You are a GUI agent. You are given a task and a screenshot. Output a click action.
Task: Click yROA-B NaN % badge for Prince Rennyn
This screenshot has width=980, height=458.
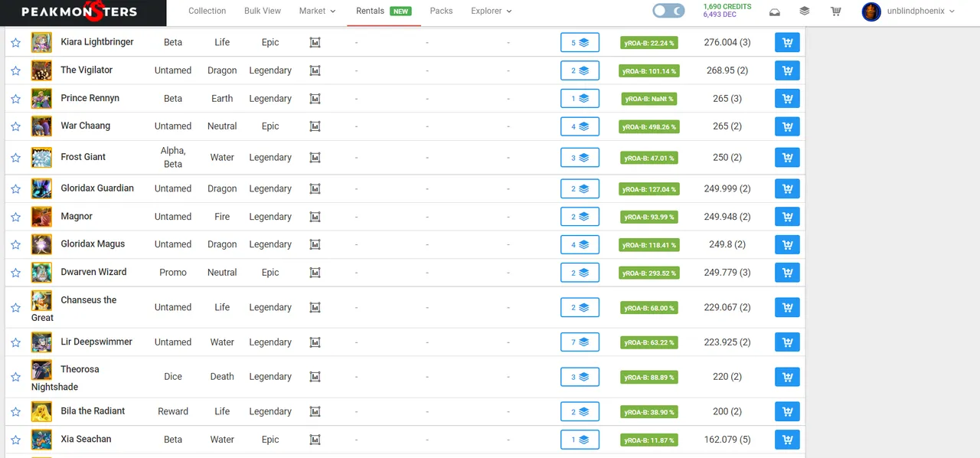click(649, 99)
